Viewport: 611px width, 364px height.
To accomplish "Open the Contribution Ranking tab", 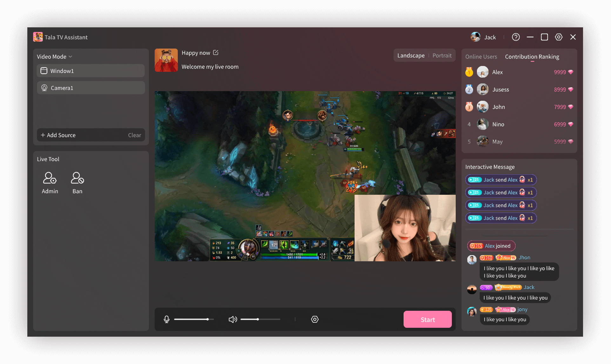I will (532, 57).
